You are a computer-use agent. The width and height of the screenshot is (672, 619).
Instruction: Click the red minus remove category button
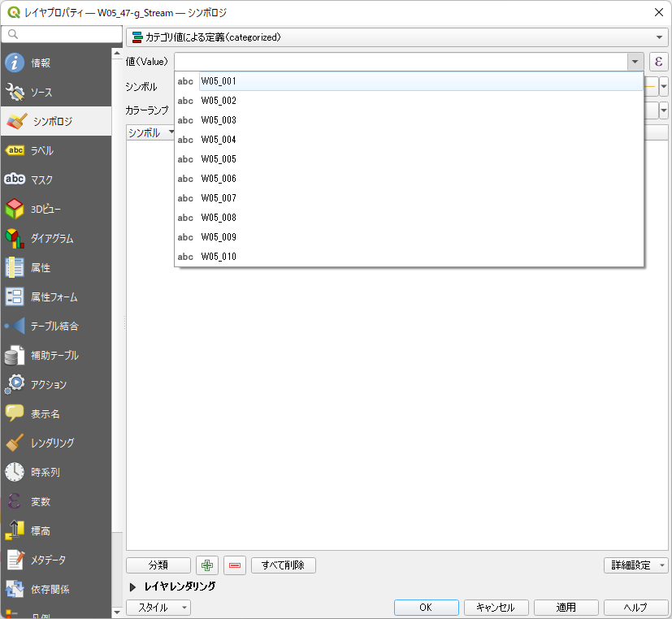pos(234,565)
